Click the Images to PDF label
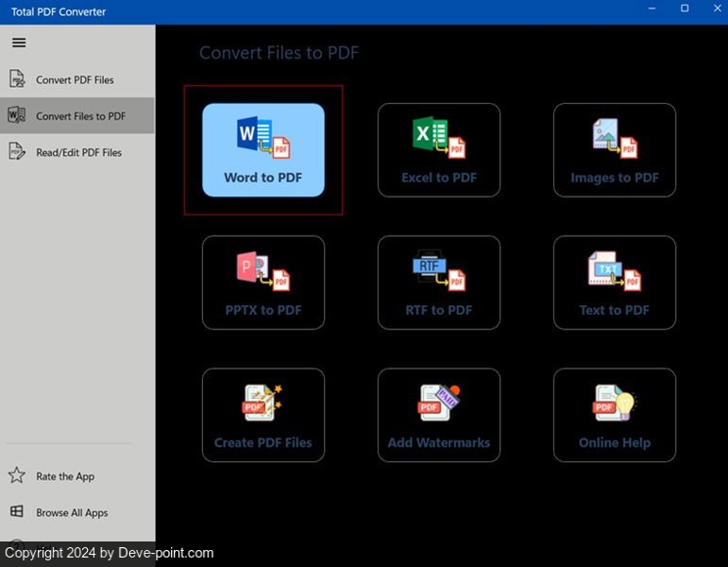This screenshot has height=567, width=728. (615, 178)
